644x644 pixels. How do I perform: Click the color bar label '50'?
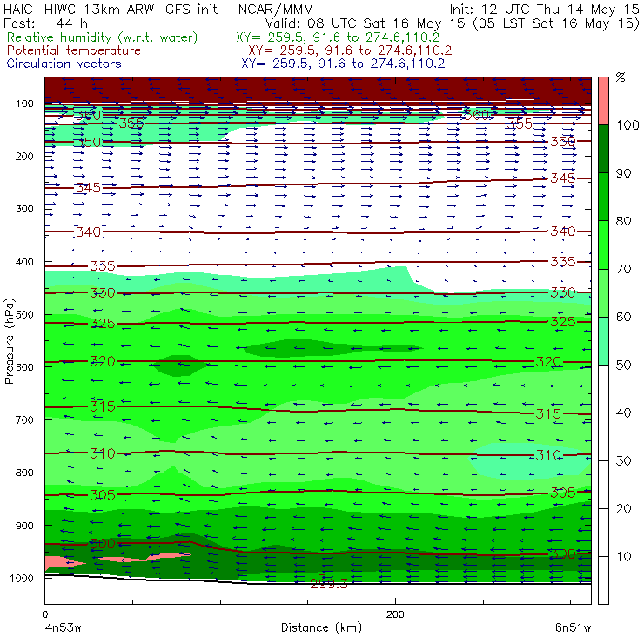point(623,365)
